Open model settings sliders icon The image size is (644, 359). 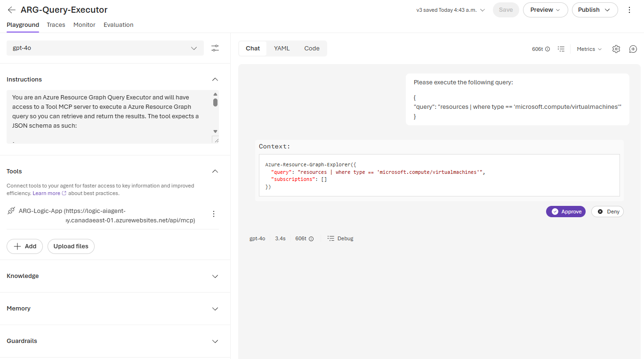215,48
